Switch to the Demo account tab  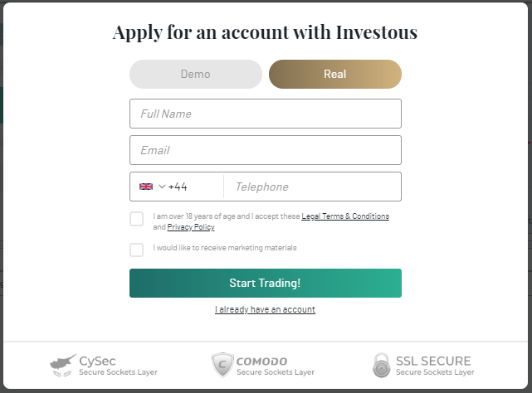tap(196, 74)
